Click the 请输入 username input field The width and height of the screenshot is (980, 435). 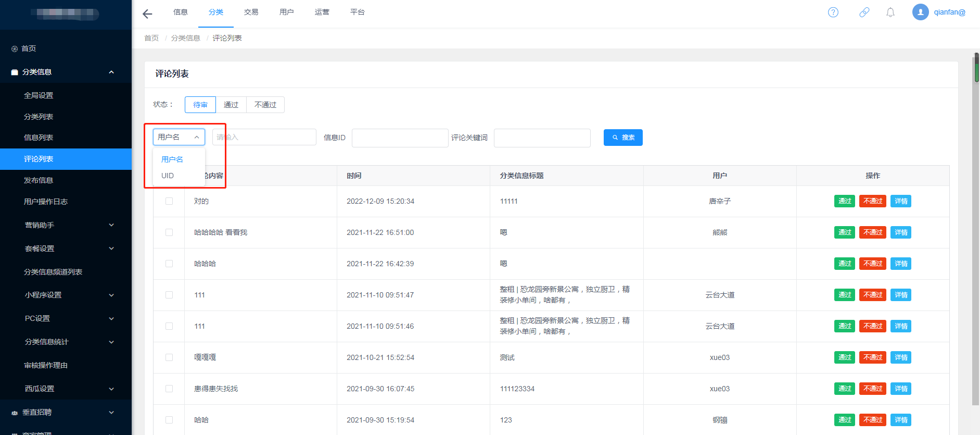[x=264, y=137]
